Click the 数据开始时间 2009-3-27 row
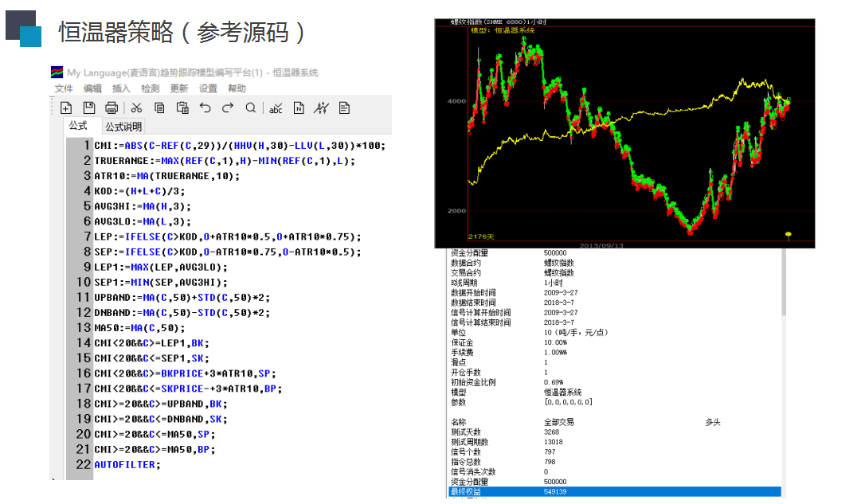This screenshot has width=861, height=504. 514,293
